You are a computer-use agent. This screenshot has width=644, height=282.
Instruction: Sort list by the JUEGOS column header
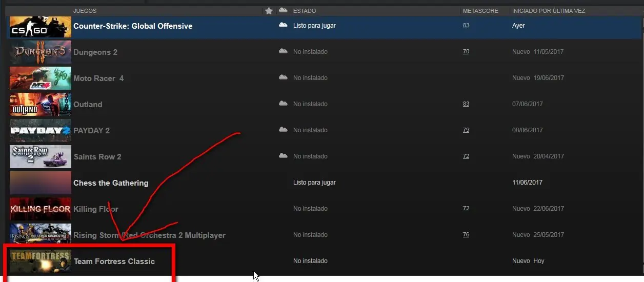85,11
